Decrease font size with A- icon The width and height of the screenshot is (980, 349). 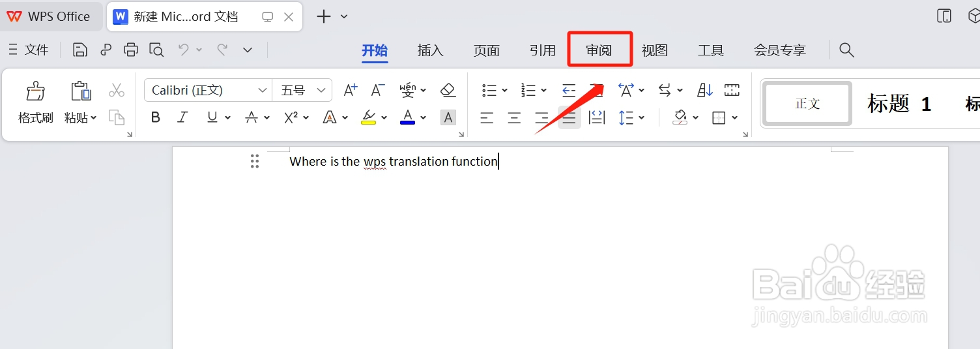pyautogui.click(x=378, y=90)
